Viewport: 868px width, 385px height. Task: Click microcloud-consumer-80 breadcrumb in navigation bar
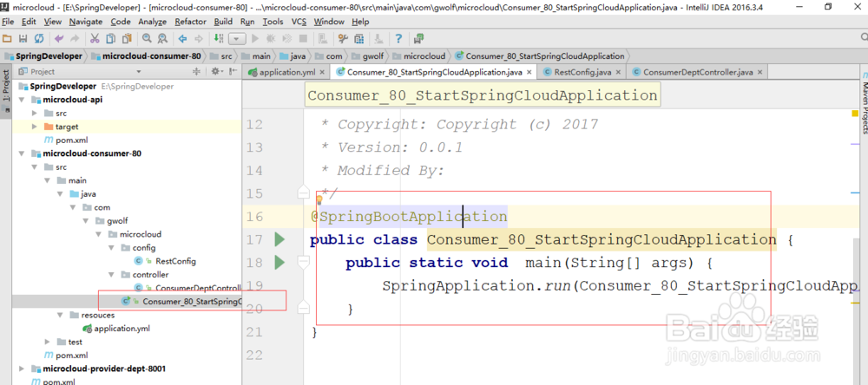point(146,55)
